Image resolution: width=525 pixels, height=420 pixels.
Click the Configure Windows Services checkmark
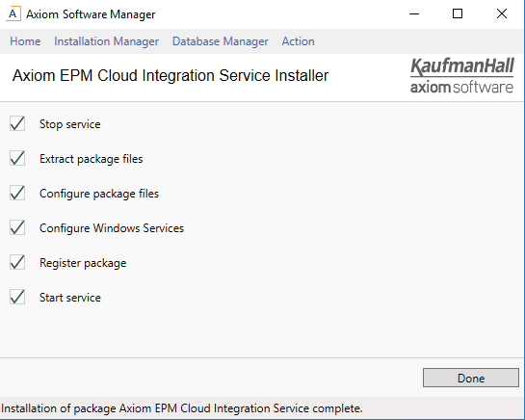click(17, 227)
